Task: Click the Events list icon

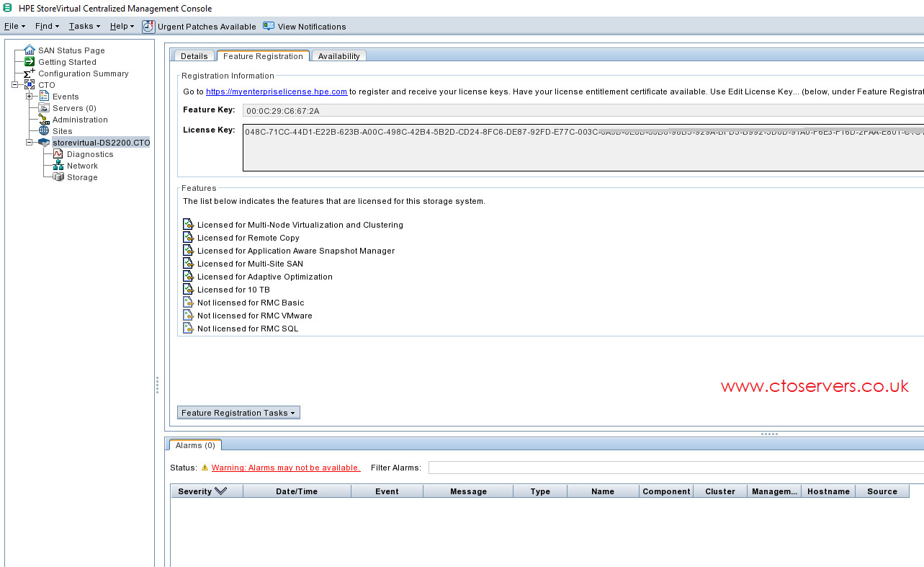Action: tap(44, 96)
